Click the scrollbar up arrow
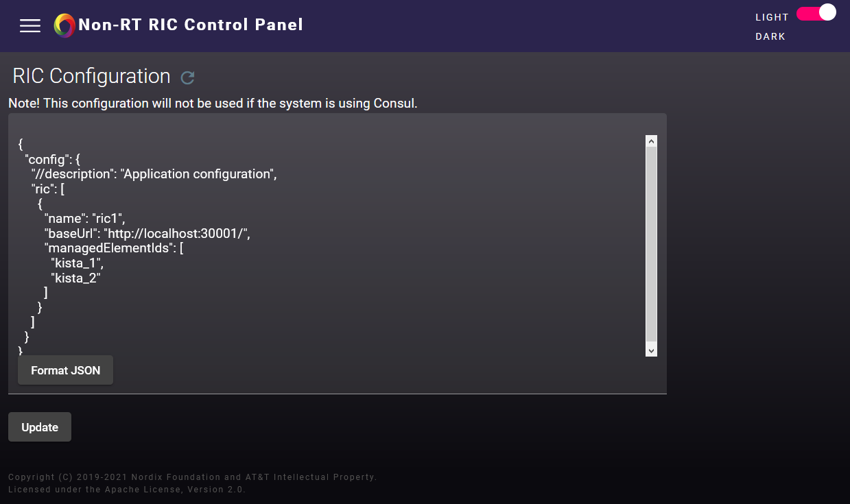 pos(650,140)
